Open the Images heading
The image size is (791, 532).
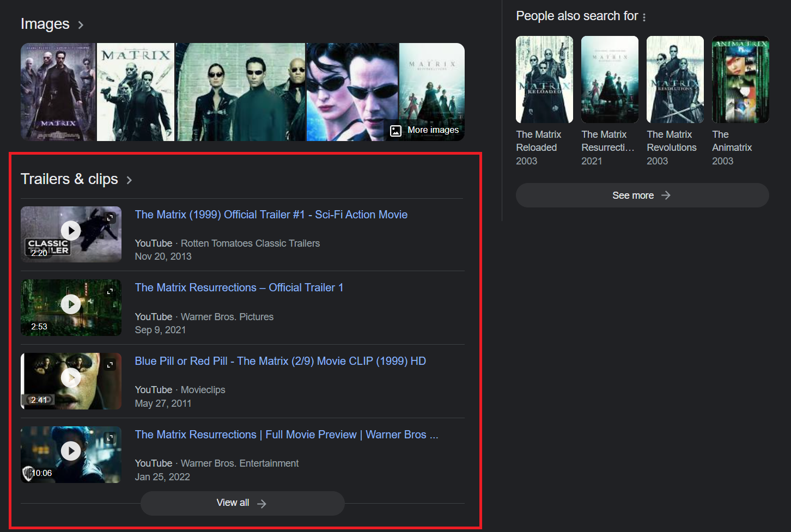pos(45,24)
